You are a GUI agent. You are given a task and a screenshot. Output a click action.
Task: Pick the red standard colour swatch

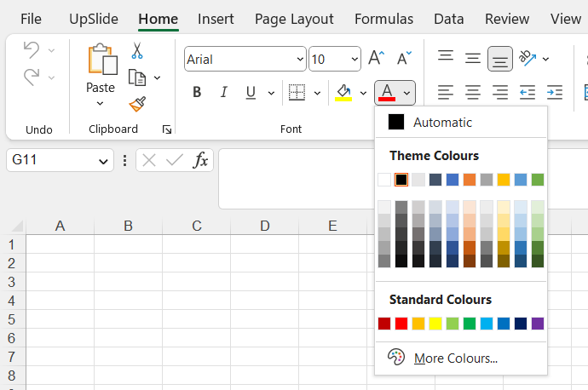pos(401,324)
